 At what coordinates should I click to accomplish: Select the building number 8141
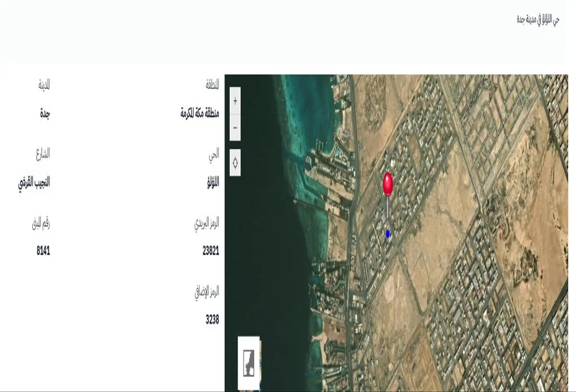[x=43, y=251]
